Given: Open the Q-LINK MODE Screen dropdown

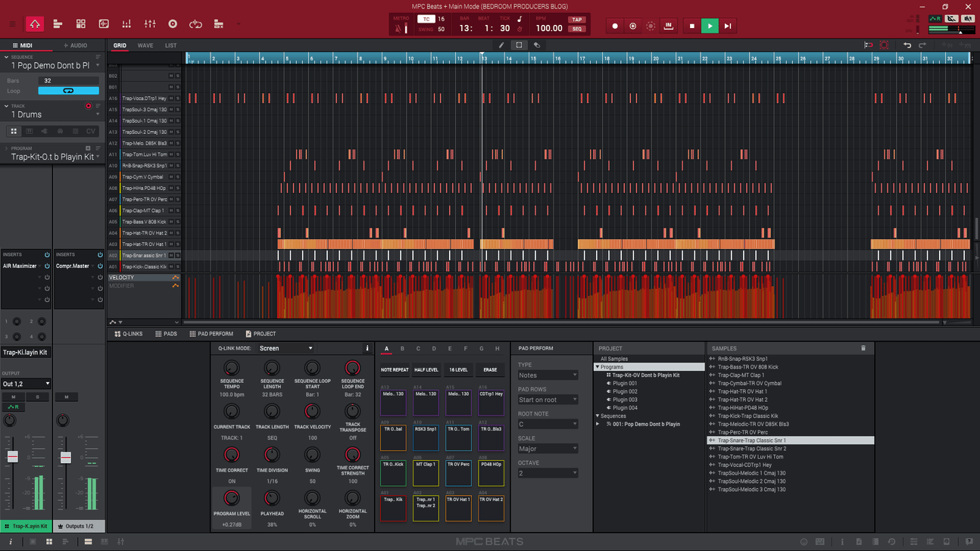Looking at the screenshot, I should coord(286,347).
